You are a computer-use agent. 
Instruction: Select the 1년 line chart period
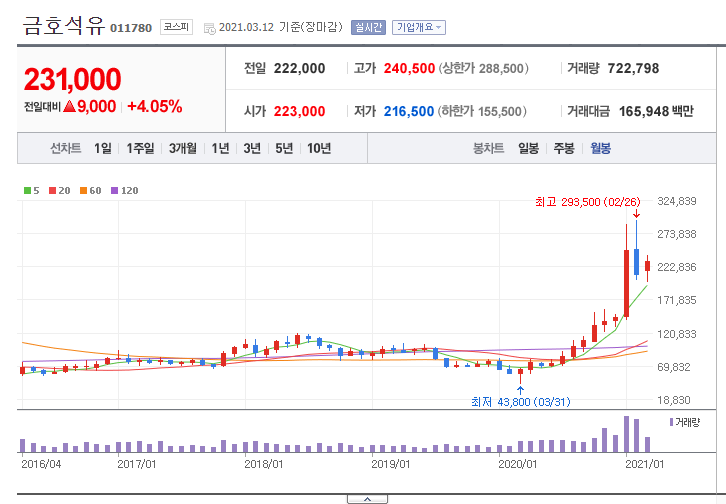coord(220,149)
